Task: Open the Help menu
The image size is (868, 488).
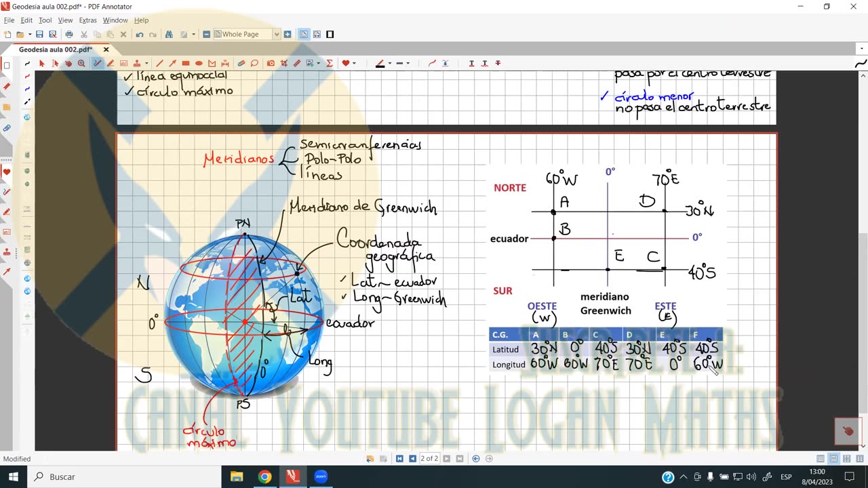Action: pos(141,20)
